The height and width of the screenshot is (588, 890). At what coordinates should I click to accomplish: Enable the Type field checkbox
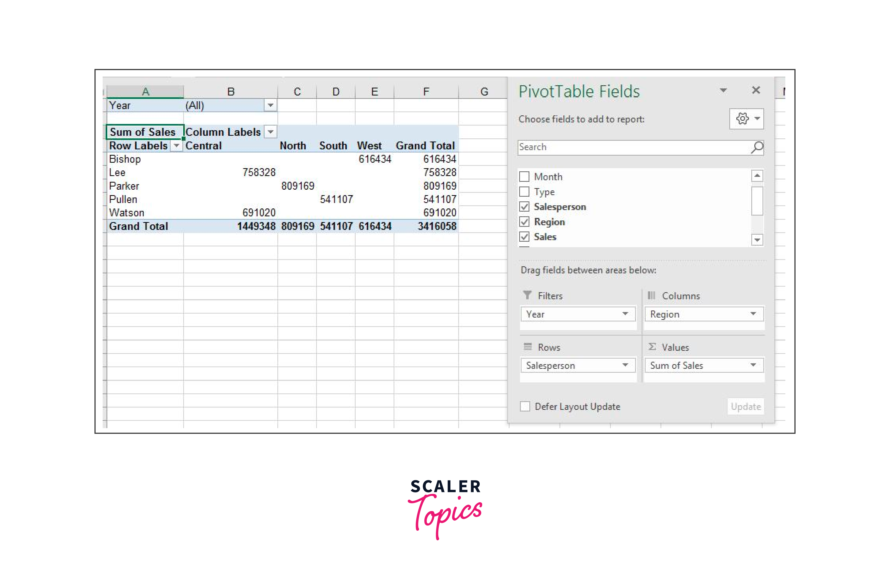[x=524, y=192]
